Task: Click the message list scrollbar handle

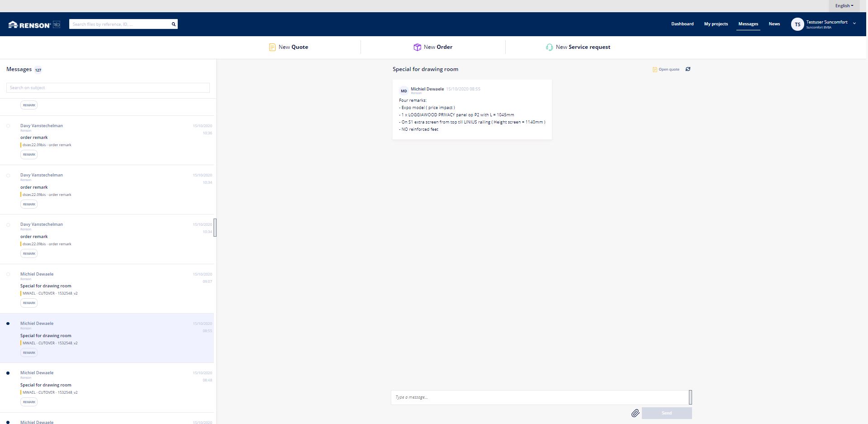Action: (x=215, y=228)
